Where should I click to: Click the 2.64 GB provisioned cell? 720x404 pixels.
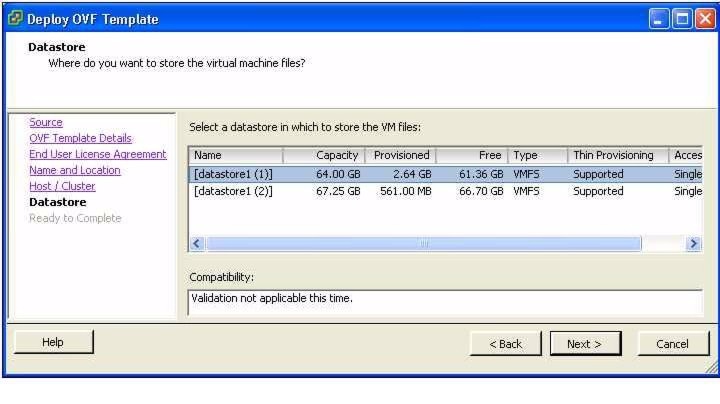click(x=412, y=174)
